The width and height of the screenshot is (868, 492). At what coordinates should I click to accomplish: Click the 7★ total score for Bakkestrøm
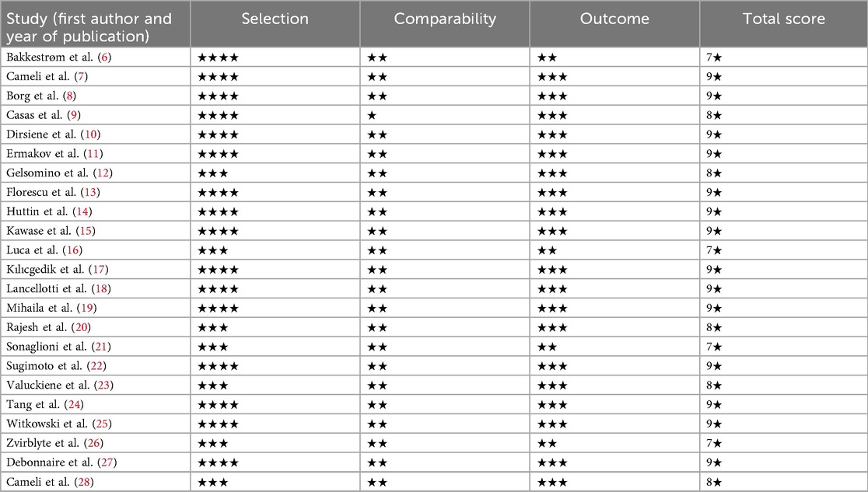(712, 58)
